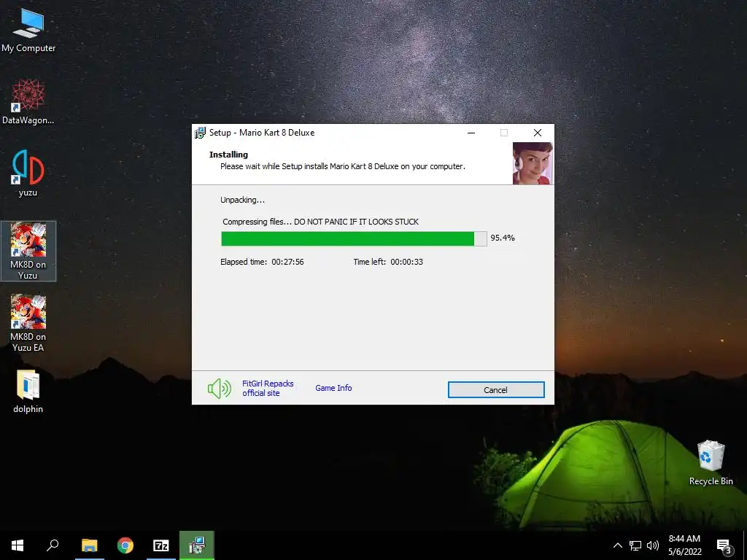Screen dimensions: 747x560
Task: Click the 95.4% progress percentage text
Action: [x=503, y=238]
